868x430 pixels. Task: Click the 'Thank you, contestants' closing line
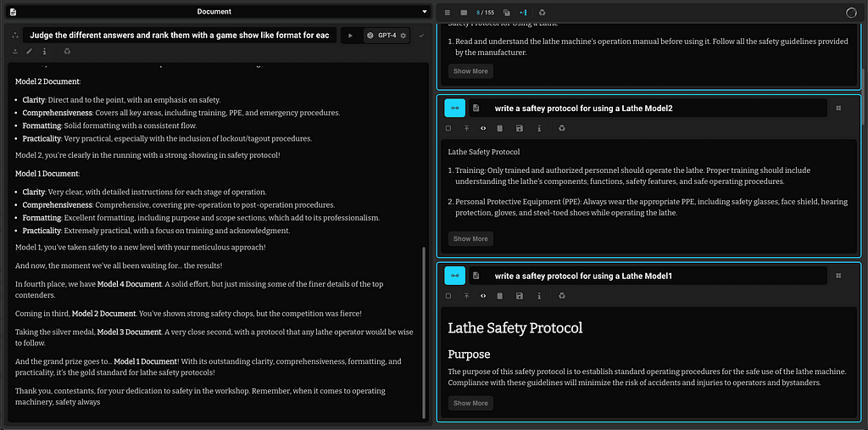coord(200,396)
